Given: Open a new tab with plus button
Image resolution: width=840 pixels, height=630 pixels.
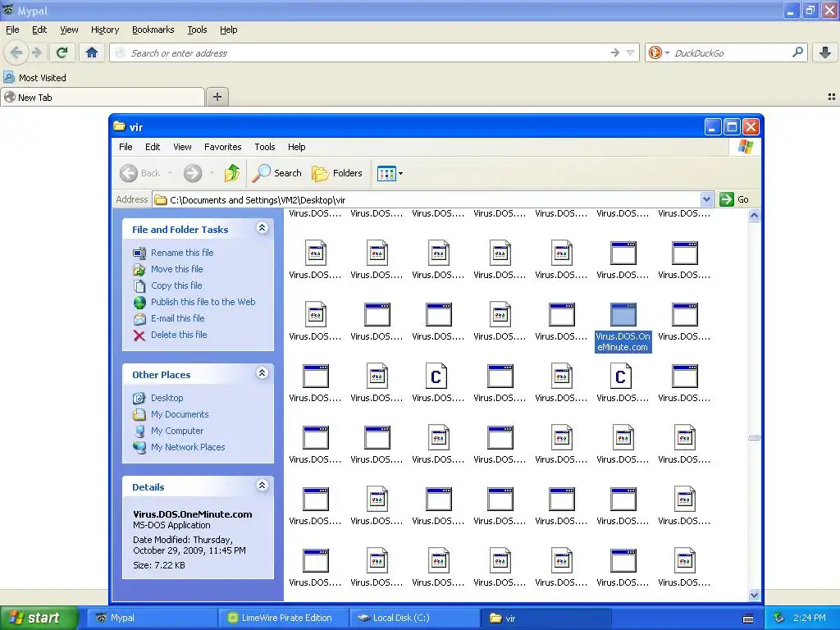Looking at the screenshot, I should pos(217,97).
